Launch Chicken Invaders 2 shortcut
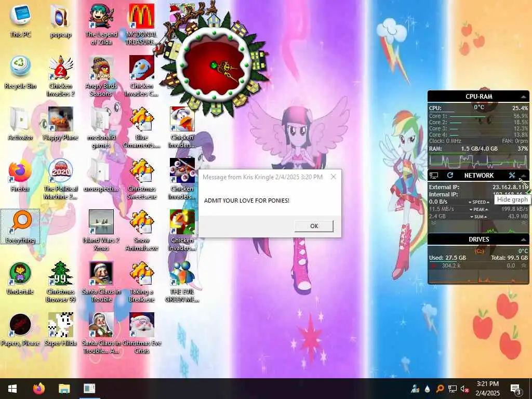Screen dimensions: 532x399 coord(60,76)
